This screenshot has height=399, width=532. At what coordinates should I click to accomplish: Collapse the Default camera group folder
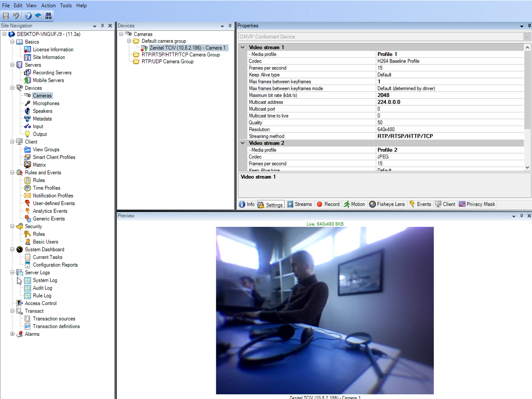pyautogui.click(x=129, y=41)
